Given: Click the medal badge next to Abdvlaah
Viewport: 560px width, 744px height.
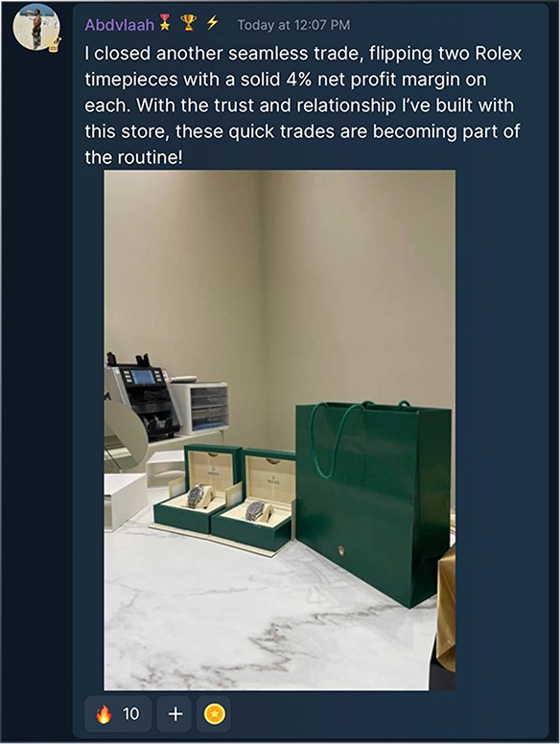Looking at the screenshot, I should tap(165, 23).
